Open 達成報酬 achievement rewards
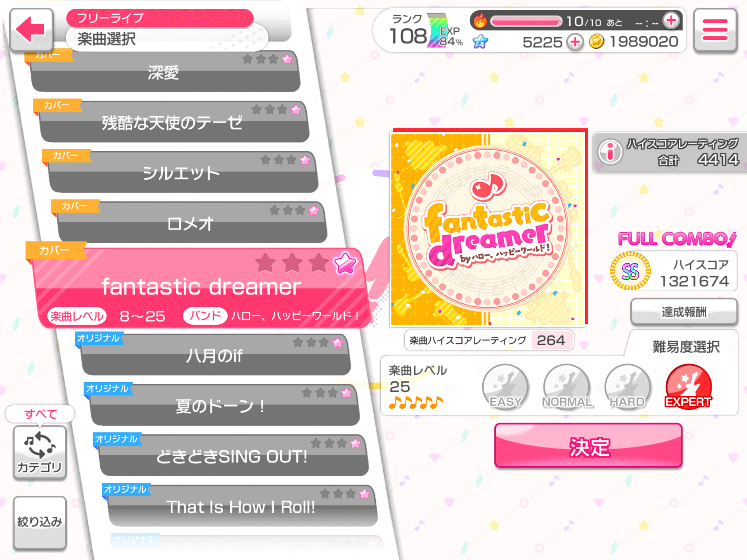The image size is (747, 560). coord(684,312)
